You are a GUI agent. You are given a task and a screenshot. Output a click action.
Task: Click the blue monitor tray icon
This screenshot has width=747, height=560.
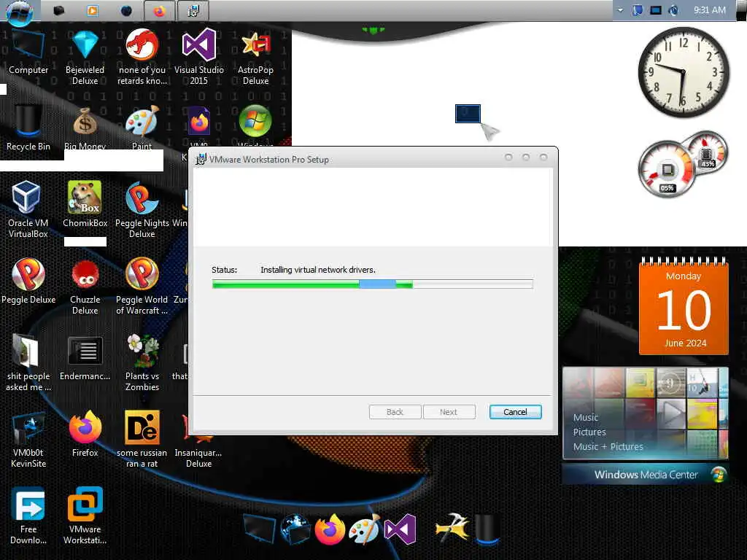pos(656,10)
